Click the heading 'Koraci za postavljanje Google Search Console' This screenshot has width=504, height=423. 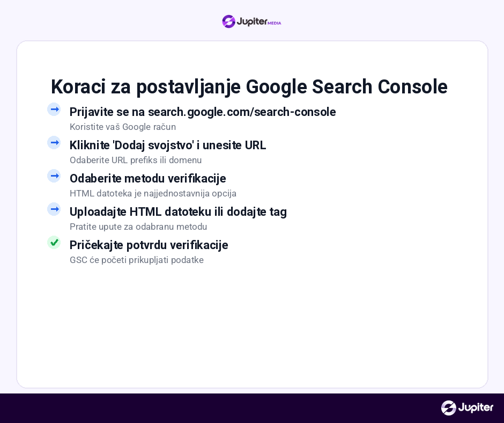(x=249, y=86)
